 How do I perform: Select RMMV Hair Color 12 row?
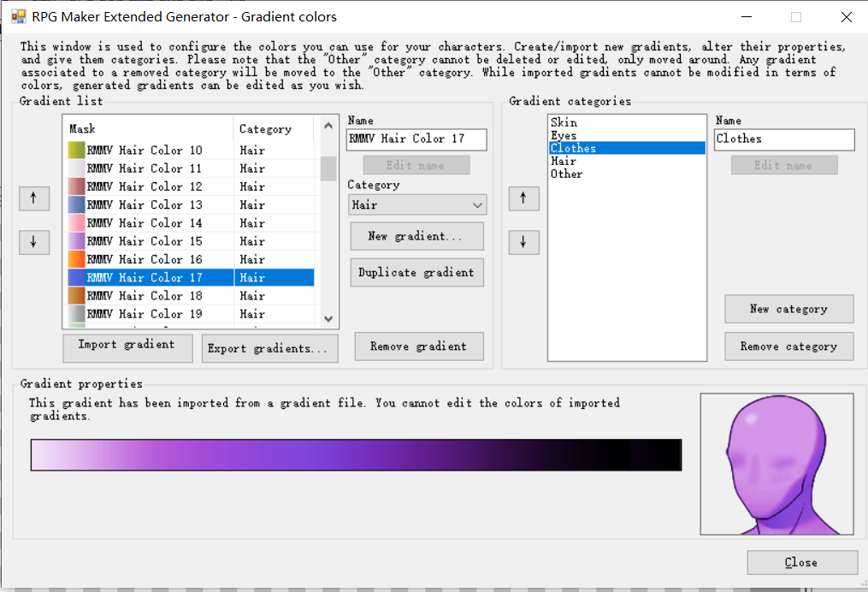pyautogui.click(x=191, y=186)
